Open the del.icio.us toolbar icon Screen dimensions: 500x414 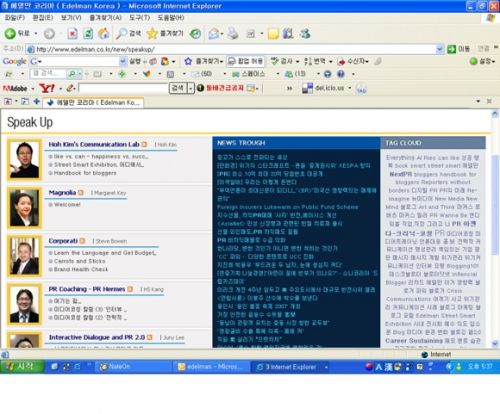(307, 88)
